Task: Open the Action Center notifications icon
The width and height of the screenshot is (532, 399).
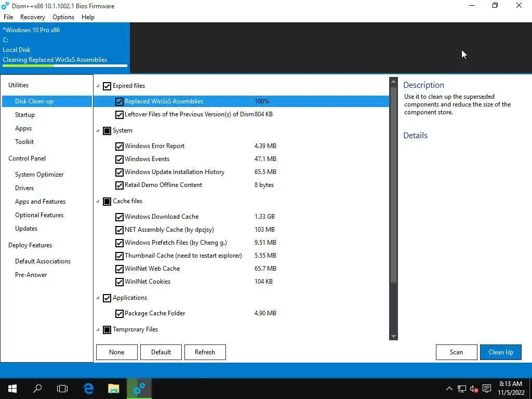Action: [487, 389]
